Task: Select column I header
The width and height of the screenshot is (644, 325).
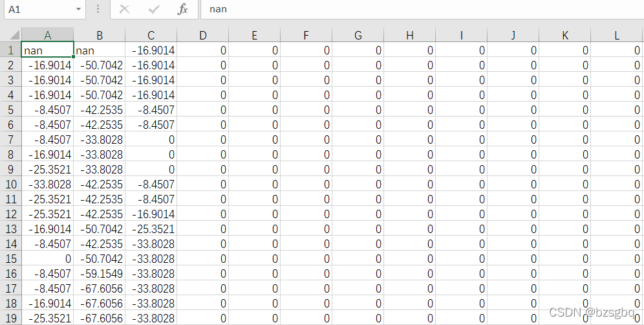Action: (x=462, y=35)
